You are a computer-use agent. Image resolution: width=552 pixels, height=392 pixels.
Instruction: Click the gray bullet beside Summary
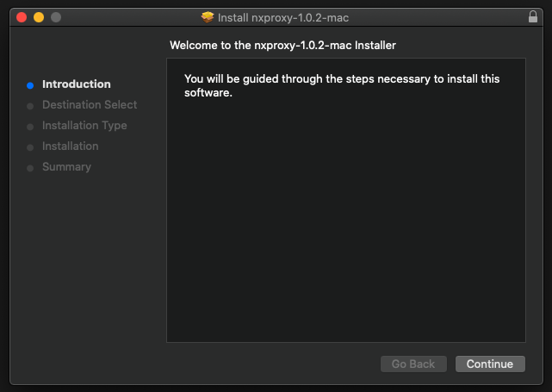coord(30,168)
